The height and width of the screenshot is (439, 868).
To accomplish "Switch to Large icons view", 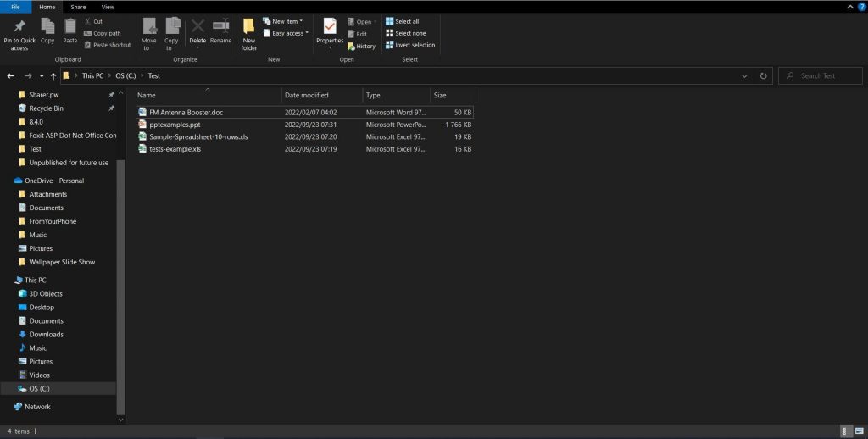I will [x=860, y=431].
